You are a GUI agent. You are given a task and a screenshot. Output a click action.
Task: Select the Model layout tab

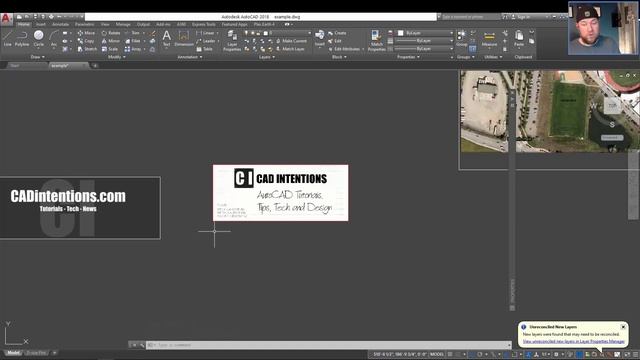click(13, 353)
